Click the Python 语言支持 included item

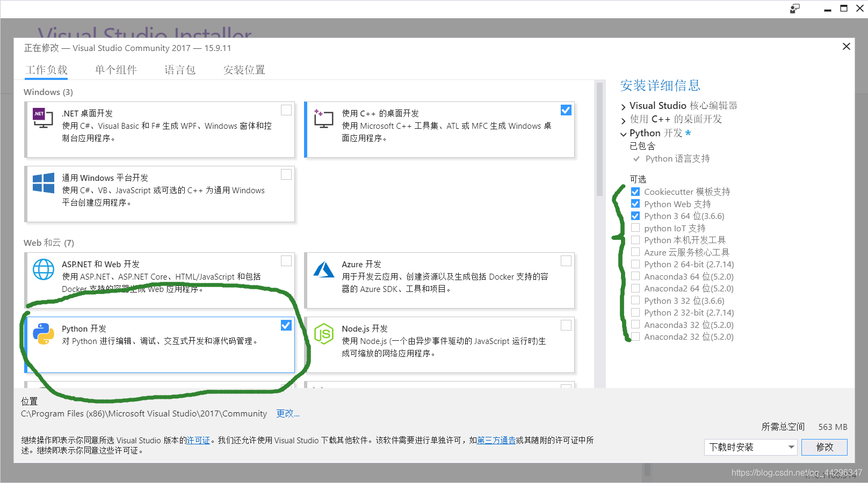(677, 158)
